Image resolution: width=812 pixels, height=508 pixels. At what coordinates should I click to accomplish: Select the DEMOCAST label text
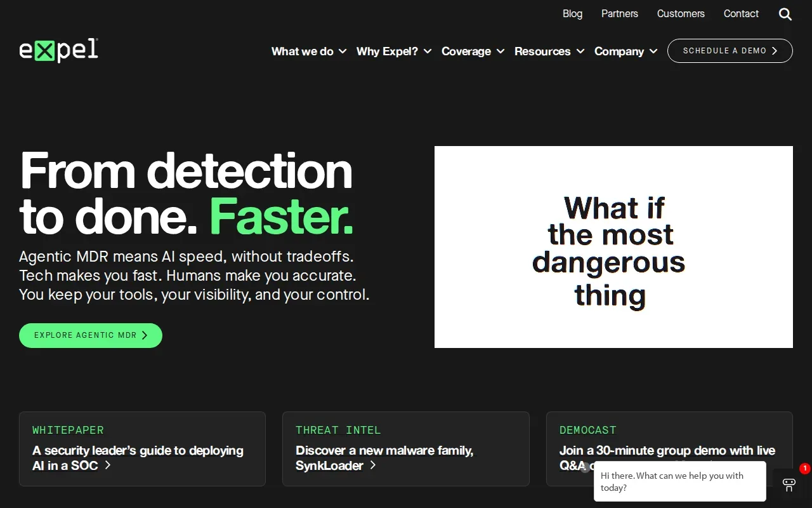tap(588, 430)
